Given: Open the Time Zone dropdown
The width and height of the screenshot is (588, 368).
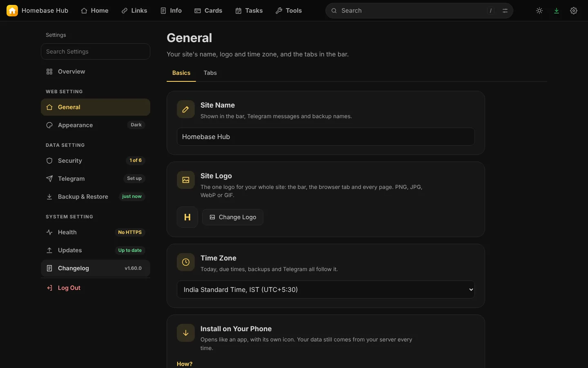Looking at the screenshot, I should 326,289.
